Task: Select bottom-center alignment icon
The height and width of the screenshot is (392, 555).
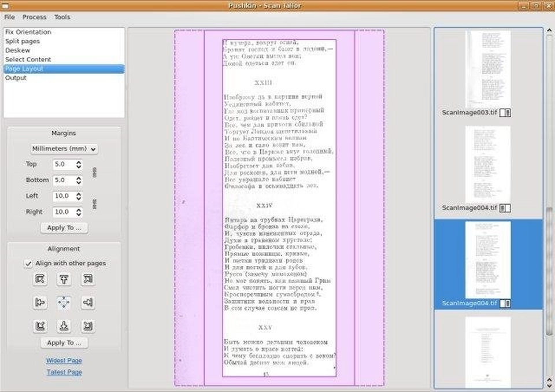Action: [64, 326]
